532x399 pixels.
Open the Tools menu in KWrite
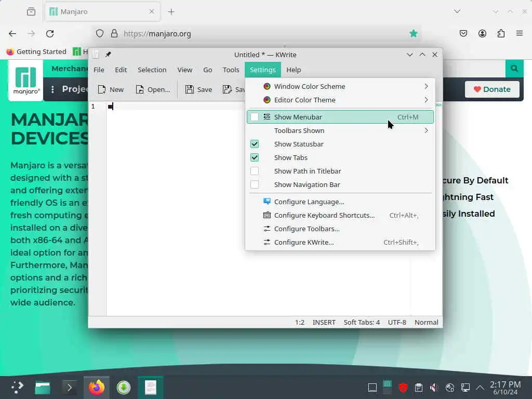[231, 70]
